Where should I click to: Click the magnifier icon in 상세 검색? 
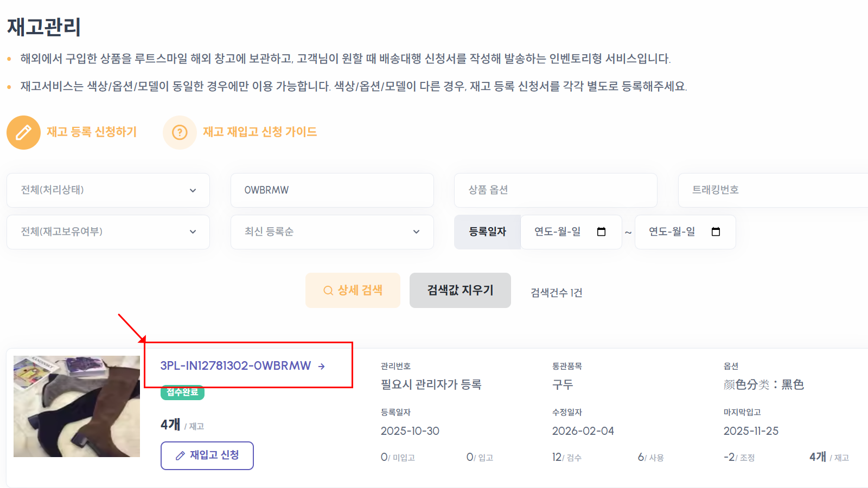point(328,290)
